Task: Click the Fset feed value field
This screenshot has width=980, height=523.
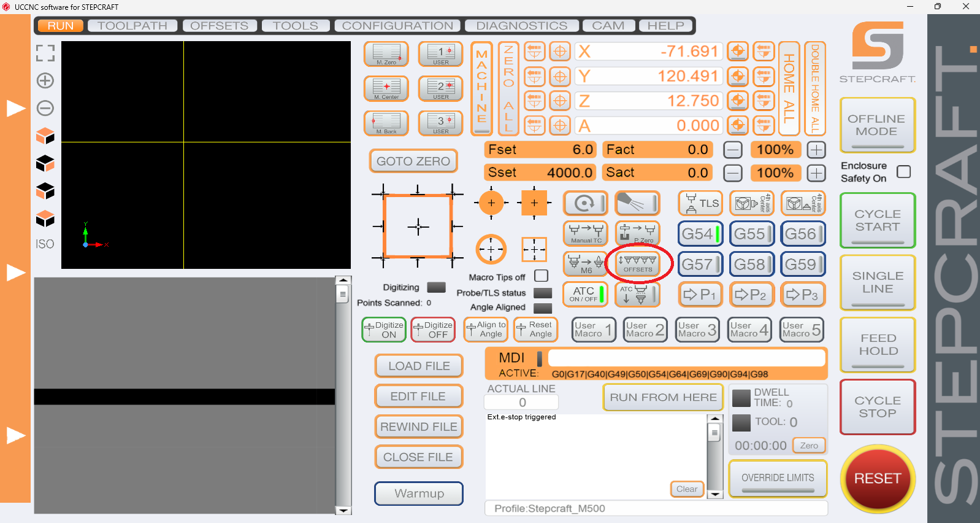Action: pyautogui.click(x=540, y=150)
